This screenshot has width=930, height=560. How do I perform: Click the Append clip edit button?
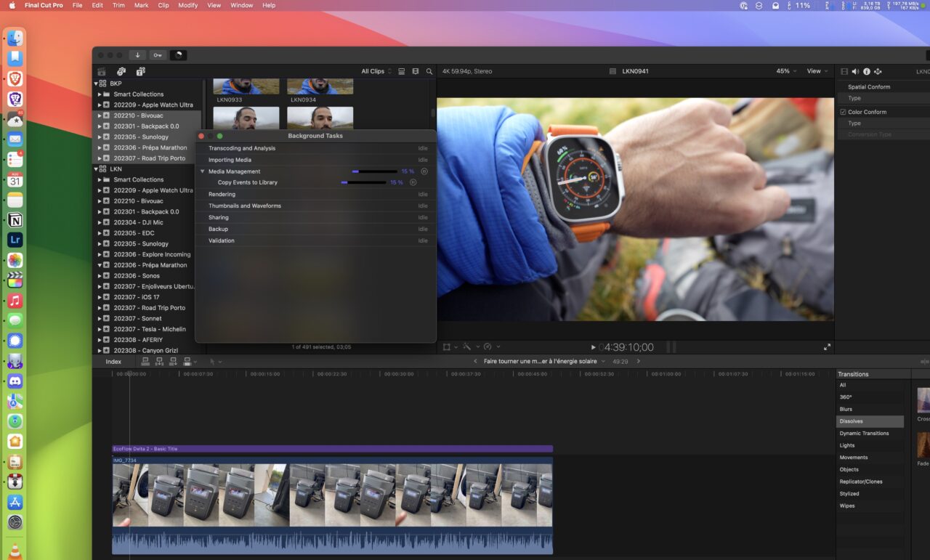click(x=173, y=361)
